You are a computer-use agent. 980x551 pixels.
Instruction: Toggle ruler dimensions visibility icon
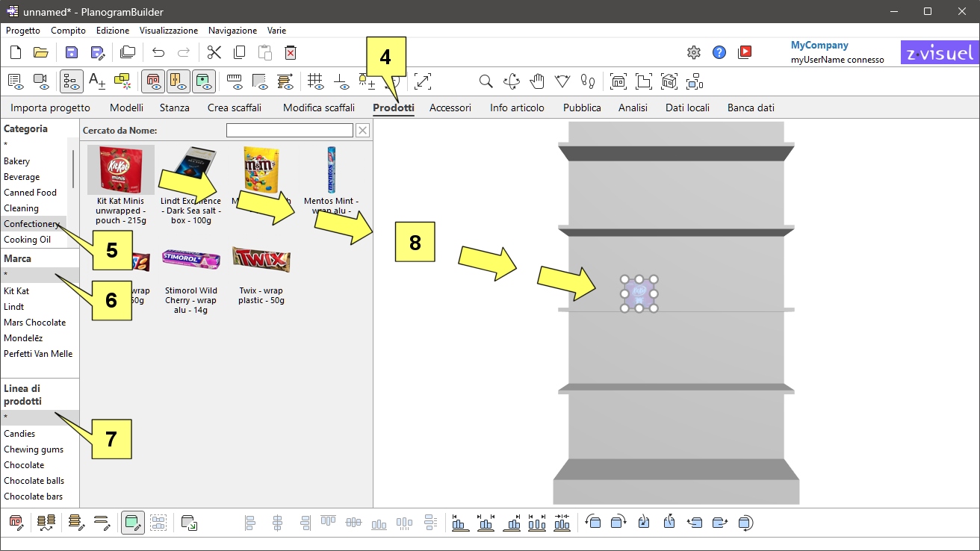pyautogui.click(x=235, y=81)
